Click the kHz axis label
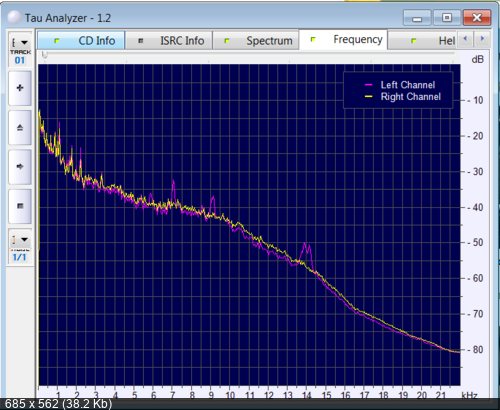 [469, 395]
